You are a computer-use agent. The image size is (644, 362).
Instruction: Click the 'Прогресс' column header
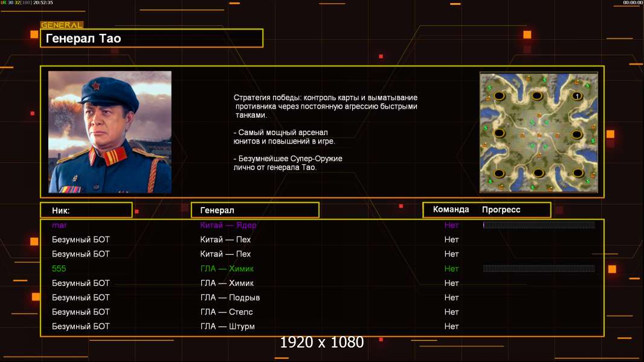[x=501, y=209]
